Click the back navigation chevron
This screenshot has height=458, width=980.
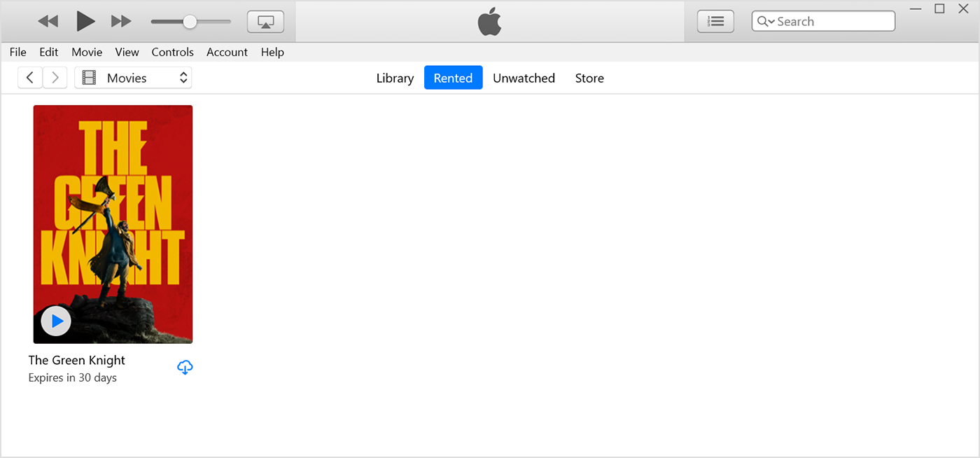pos(29,77)
